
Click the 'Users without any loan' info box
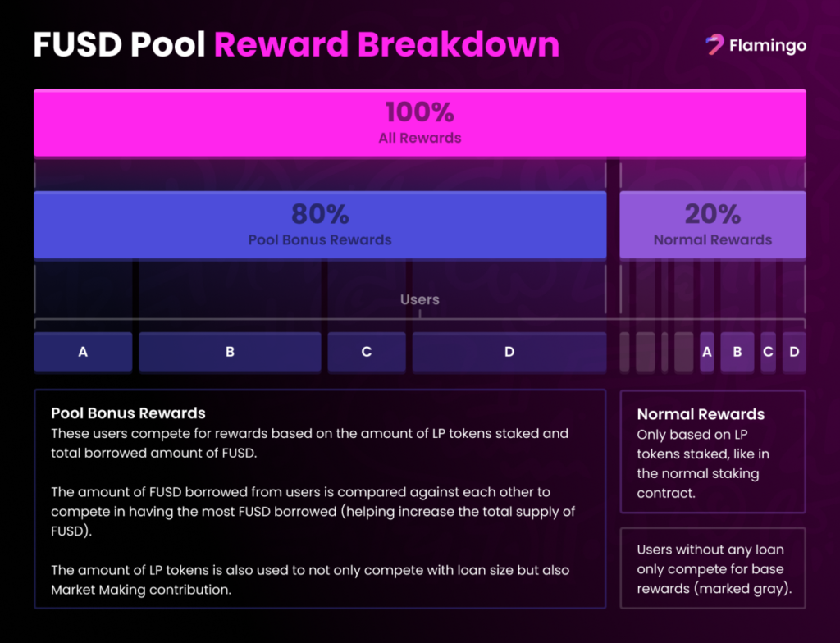click(712, 568)
